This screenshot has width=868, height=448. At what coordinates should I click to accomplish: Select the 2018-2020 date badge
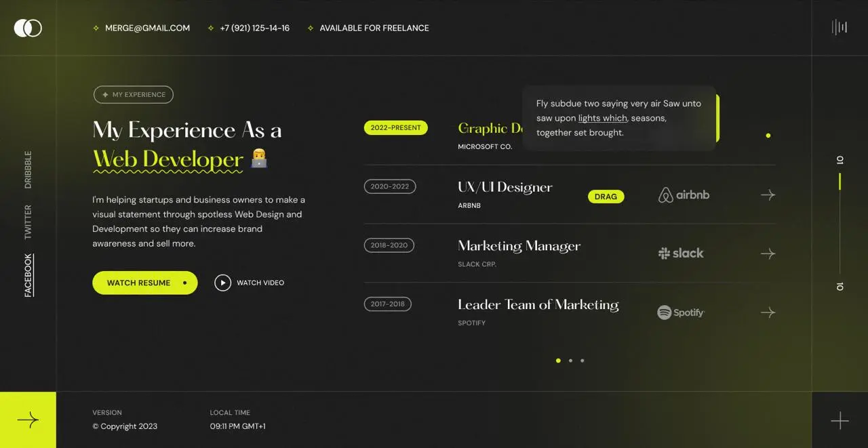[x=389, y=245]
